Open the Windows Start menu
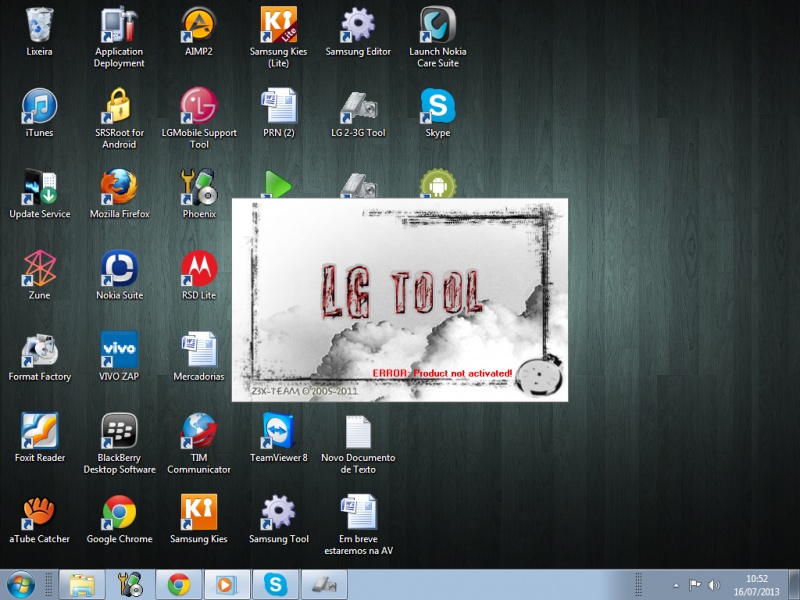This screenshot has width=800, height=600. (x=21, y=585)
